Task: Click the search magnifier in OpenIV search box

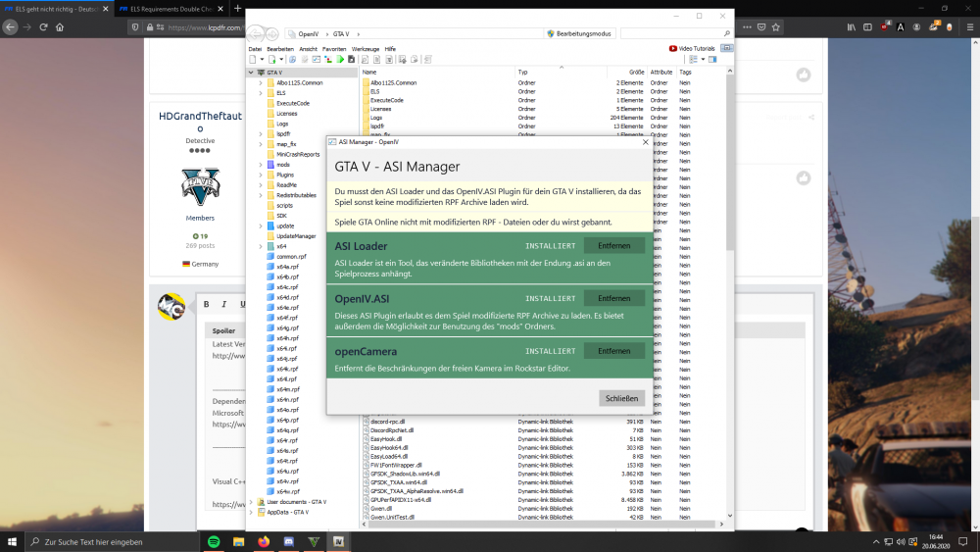Action: (x=726, y=33)
